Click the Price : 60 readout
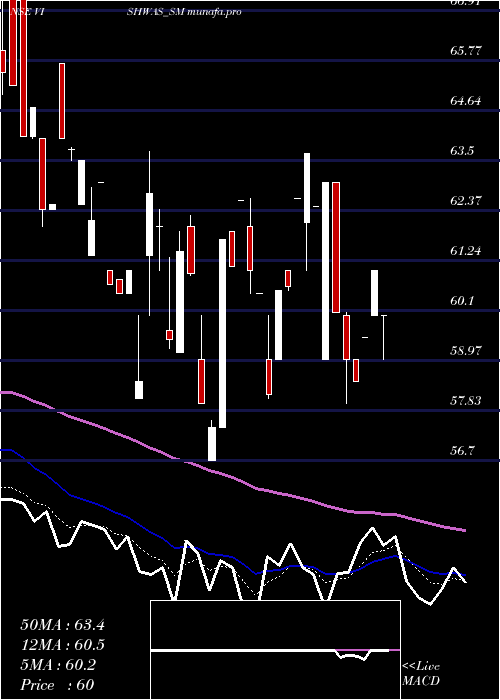 [x=57, y=684]
